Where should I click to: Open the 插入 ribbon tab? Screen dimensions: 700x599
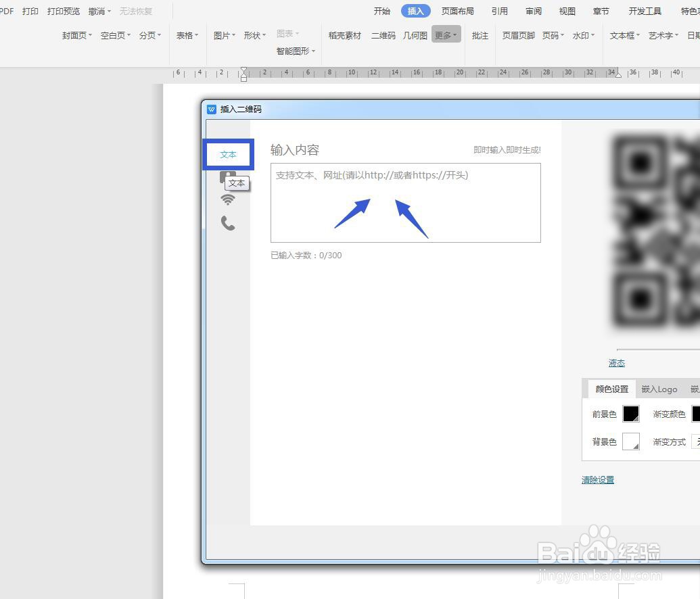coord(416,11)
